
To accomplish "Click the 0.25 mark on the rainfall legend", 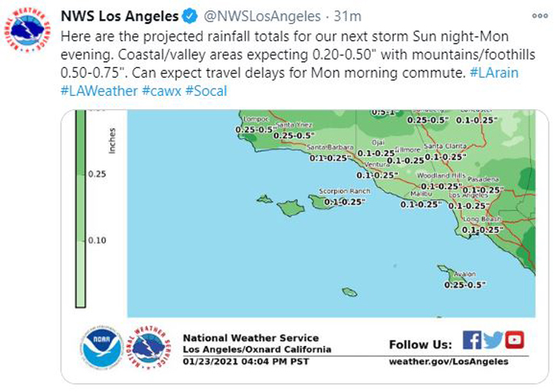I will point(97,174).
